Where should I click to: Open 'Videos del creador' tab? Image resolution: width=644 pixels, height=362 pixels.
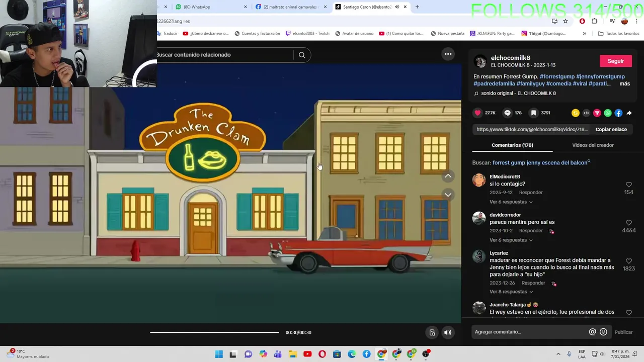point(593,145)
